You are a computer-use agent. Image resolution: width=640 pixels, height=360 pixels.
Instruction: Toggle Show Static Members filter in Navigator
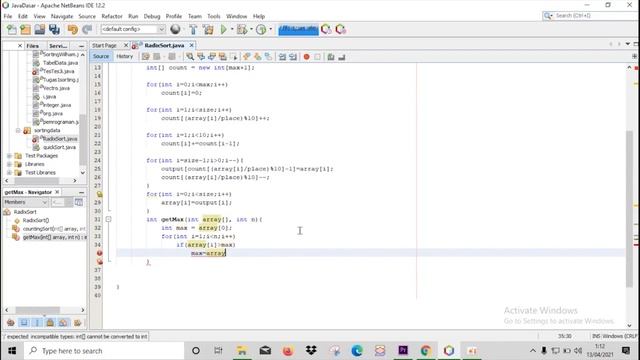point(37,323)
